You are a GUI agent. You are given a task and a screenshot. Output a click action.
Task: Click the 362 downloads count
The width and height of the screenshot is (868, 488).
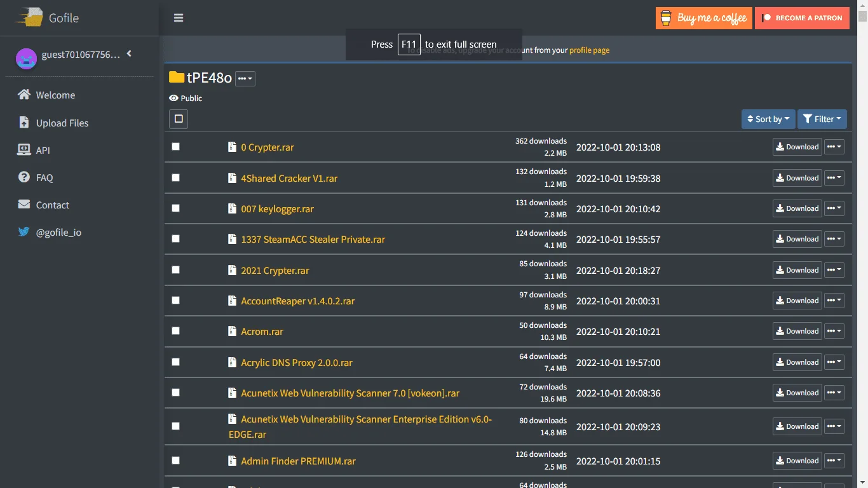point(541,141)
